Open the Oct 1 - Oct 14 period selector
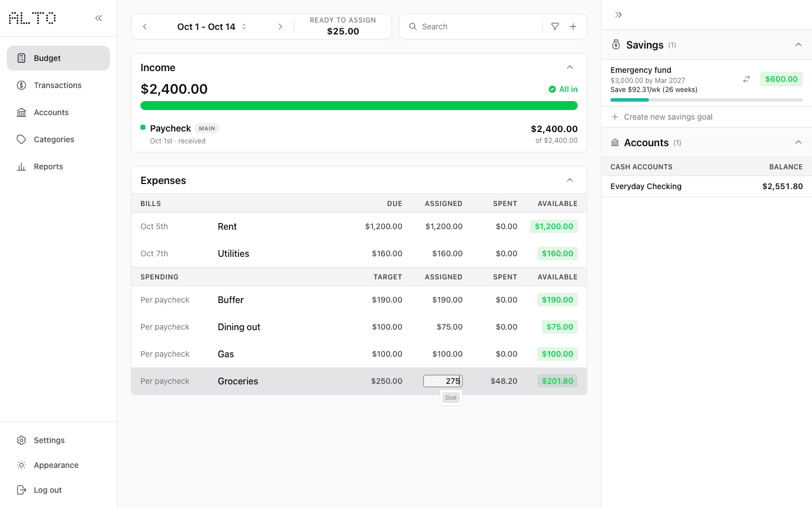Viewport: 812px width, 508px height. click(x=212, y=27)
